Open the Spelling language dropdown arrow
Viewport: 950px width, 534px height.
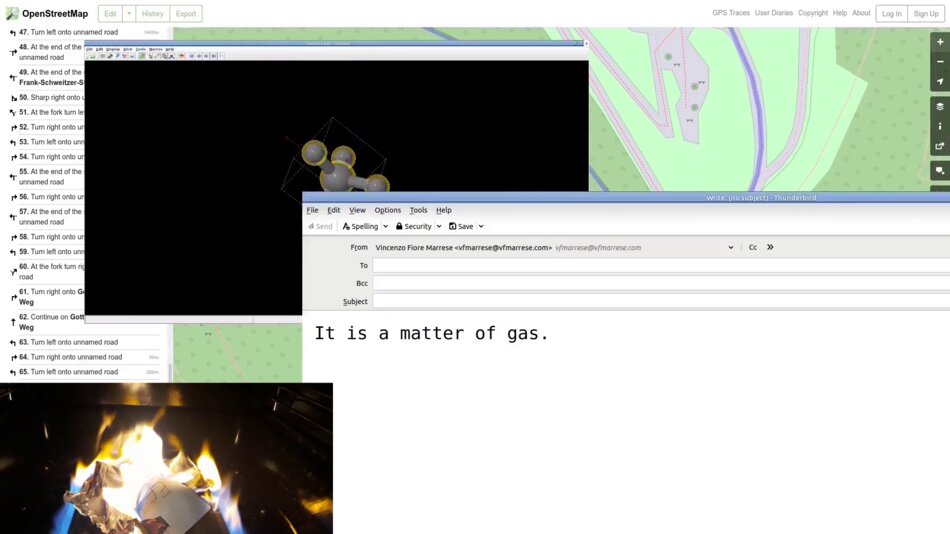[x=385, y=226]
